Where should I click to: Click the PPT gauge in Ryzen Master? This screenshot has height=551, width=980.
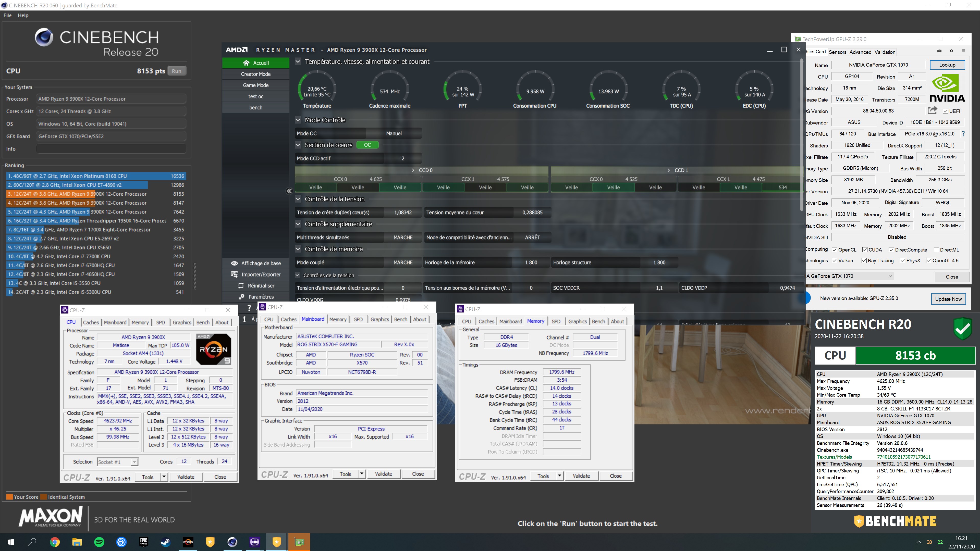pyautogui.click(x=463, y=89)
